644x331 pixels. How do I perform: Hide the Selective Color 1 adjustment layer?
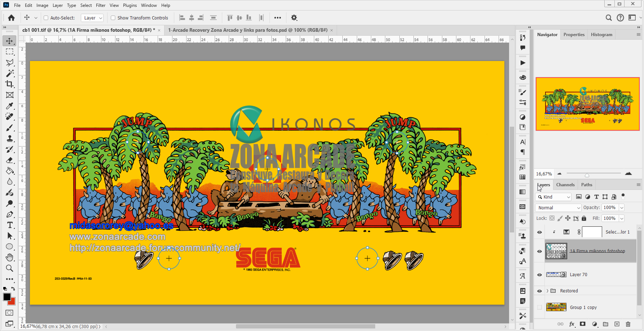point(539,232)
